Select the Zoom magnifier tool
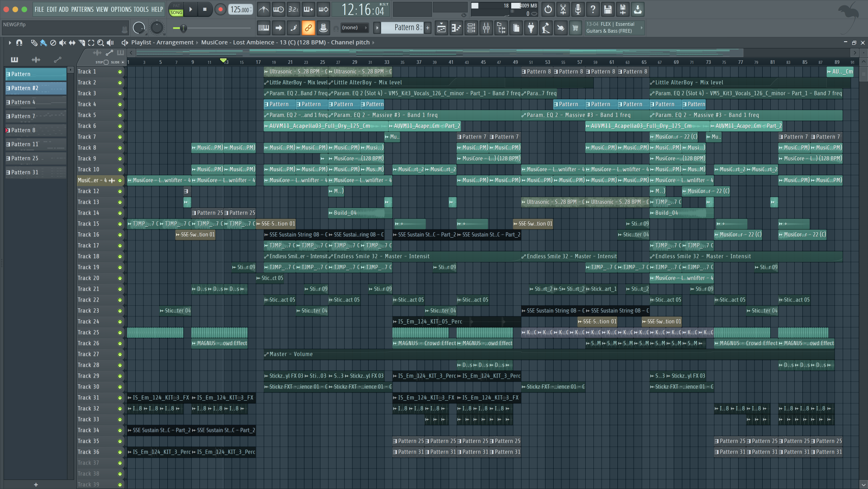868x489 pixels. 100,43
